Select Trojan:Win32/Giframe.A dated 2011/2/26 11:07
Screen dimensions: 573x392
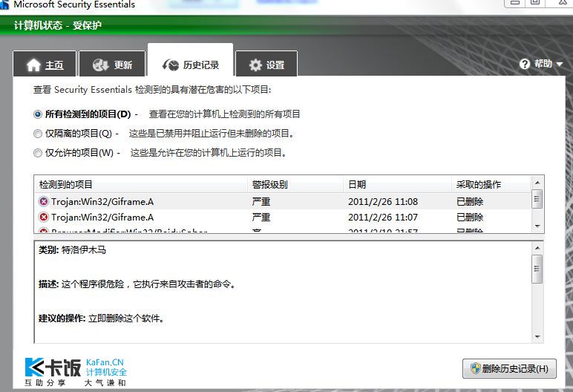[283, 218]
